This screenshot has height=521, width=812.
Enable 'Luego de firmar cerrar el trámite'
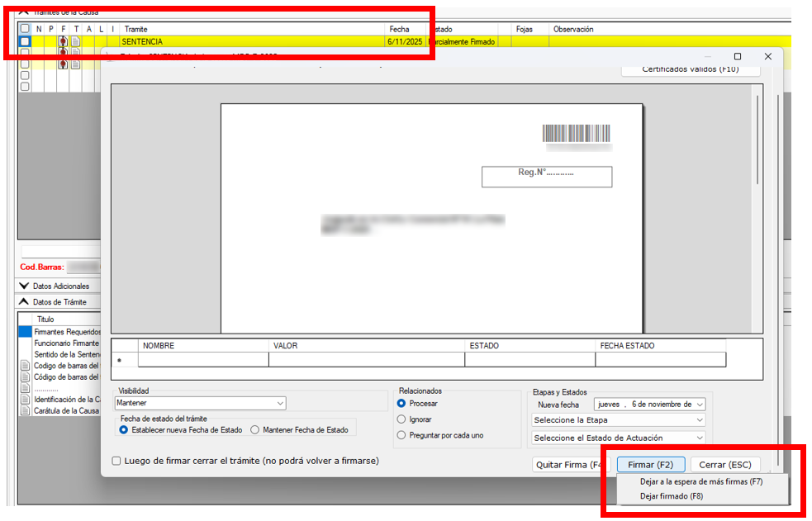tap(116, 461)
